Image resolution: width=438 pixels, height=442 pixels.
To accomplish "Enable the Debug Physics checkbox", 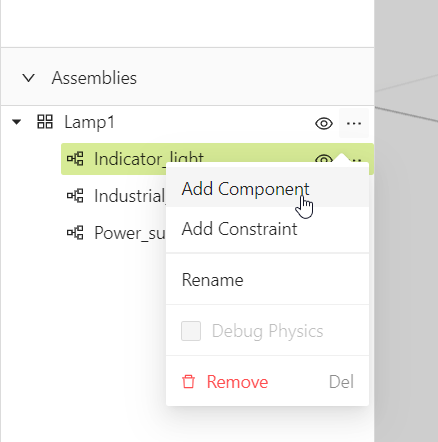I will tap(191, 331).
